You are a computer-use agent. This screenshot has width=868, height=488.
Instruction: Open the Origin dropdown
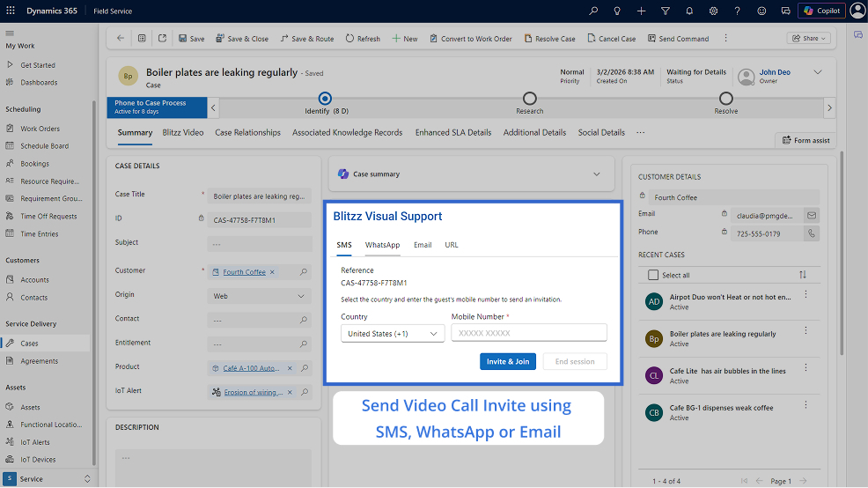(259, 296)
